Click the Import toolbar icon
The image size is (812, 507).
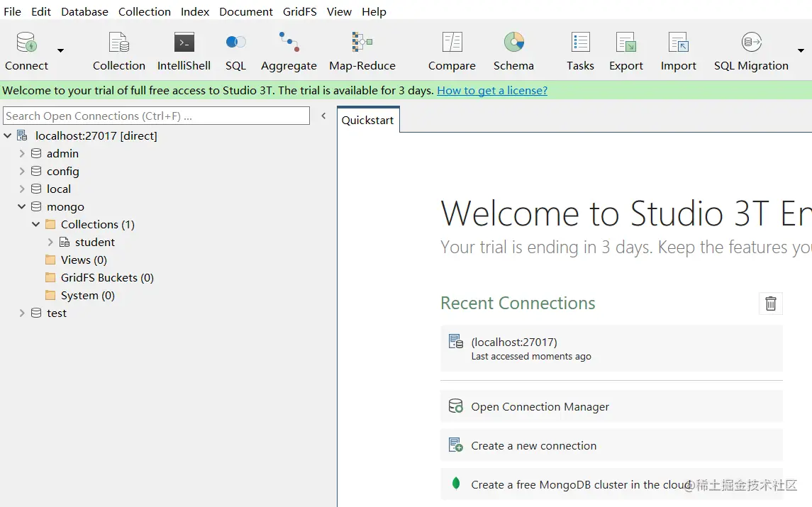click(x=679, y=42)
